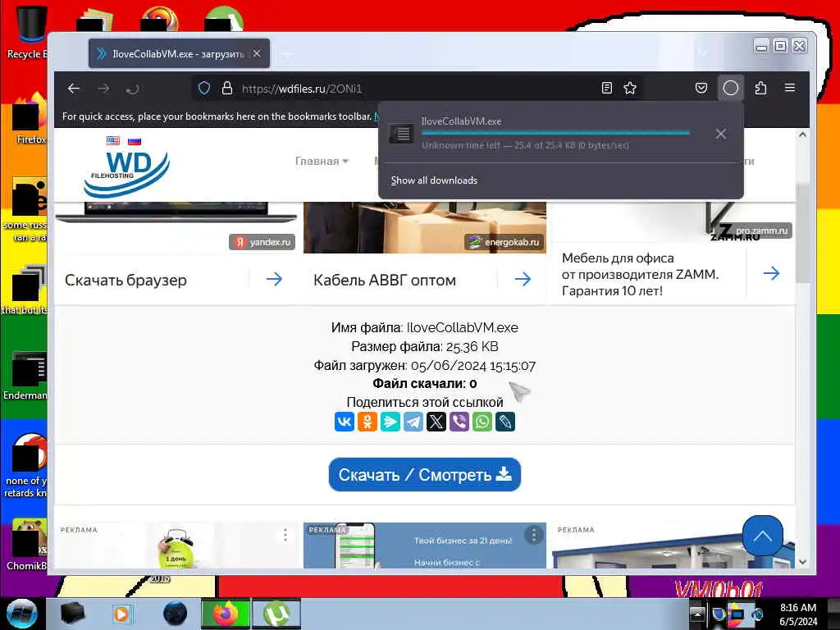Click the Мебель для офиса ZAMM ad text
Viewport: 840px width, 630px height.
[x=640, y=274]
